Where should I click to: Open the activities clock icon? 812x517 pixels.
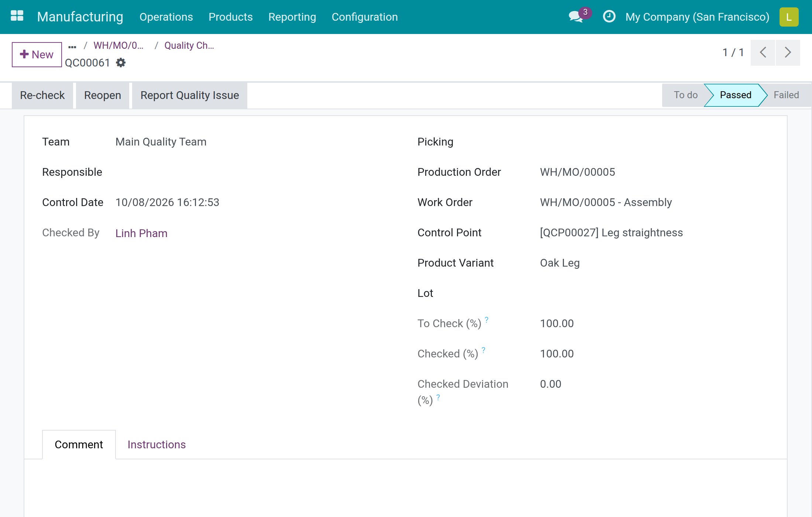coord(609,17)
